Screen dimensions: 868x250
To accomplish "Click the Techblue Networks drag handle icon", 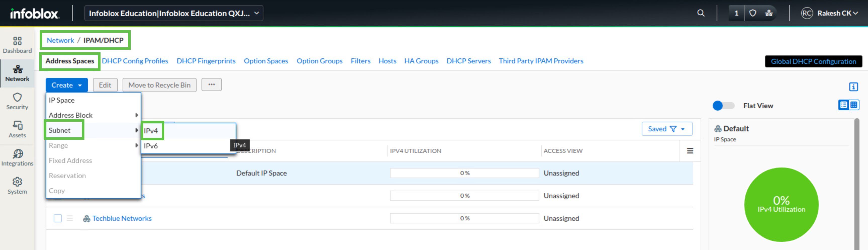I will pos(70,218).
